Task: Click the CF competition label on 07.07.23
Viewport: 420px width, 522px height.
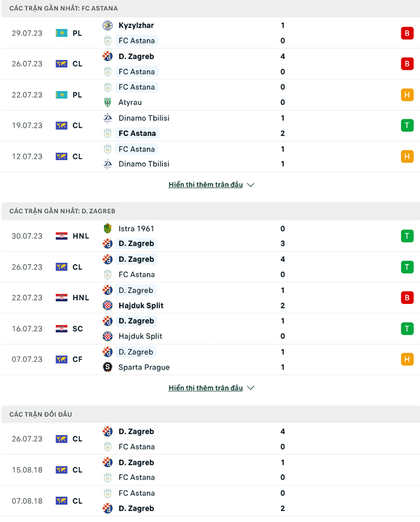Action: coord(77,360)
